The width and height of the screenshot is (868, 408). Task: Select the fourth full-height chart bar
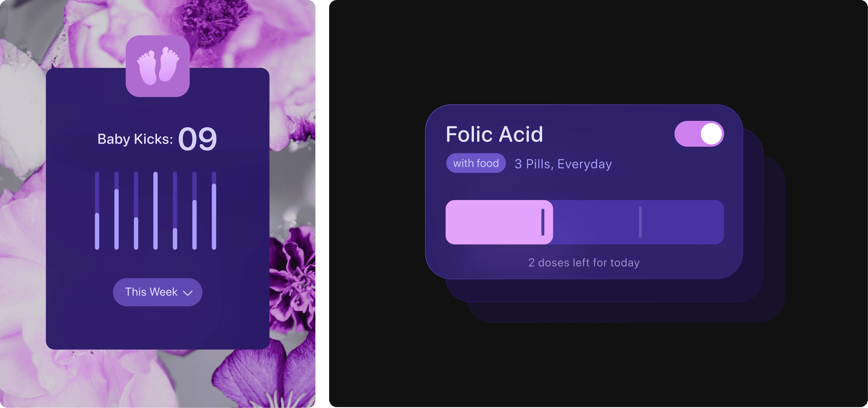155,211
